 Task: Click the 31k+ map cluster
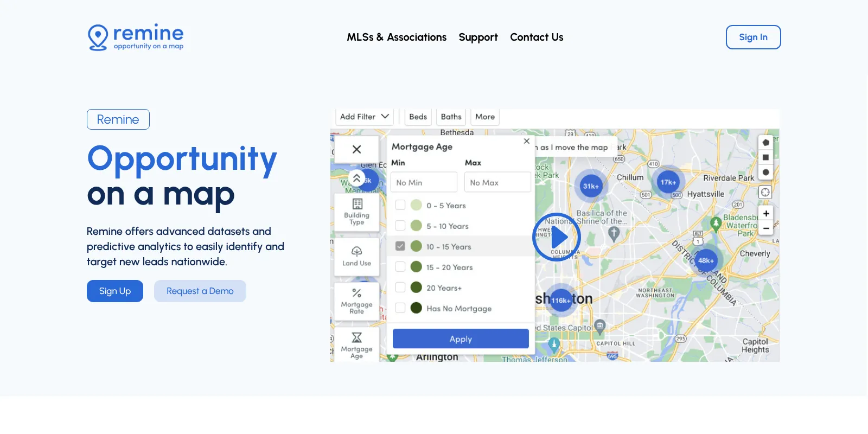tap(591, 186)
